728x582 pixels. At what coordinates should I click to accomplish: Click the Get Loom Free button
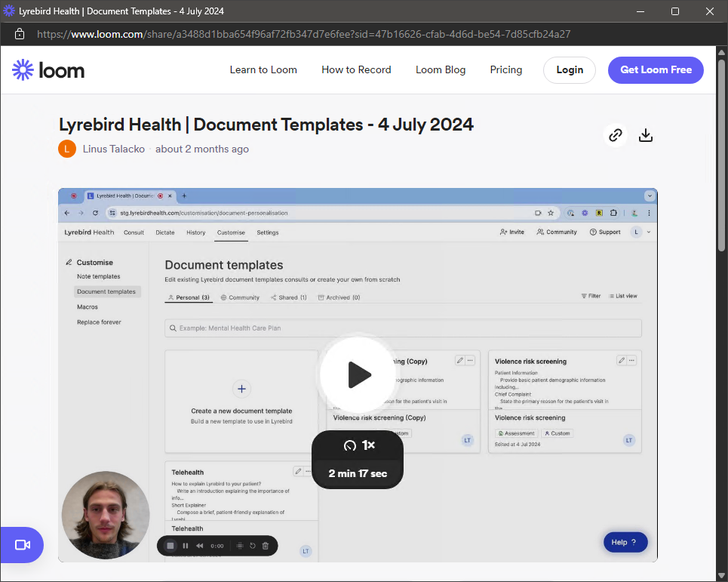[656, 70]
